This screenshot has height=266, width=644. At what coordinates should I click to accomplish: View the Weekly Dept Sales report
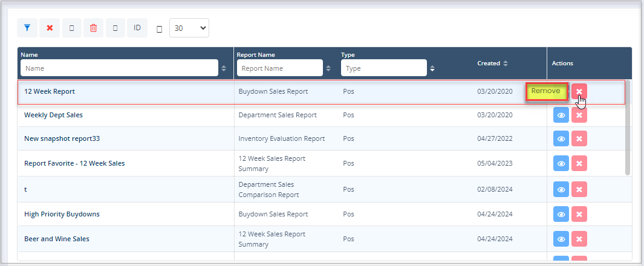(x=561, y=115)
